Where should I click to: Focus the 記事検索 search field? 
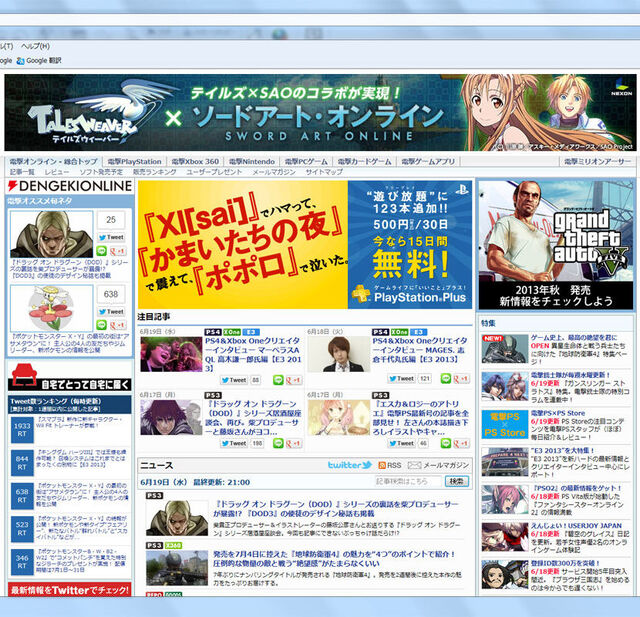(x=408, y=482)
